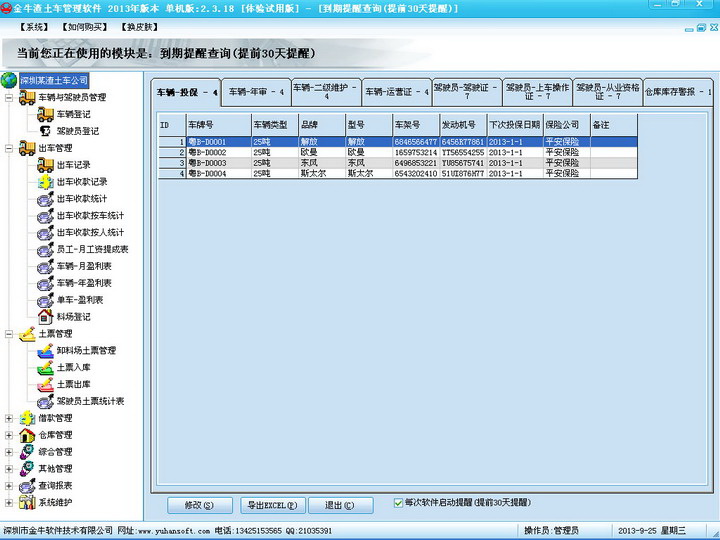The width and height of the screenshot is (720, 540).
Task: Switch to the 驾驶员-上车操作证 tab
Action: click(537, 91)
